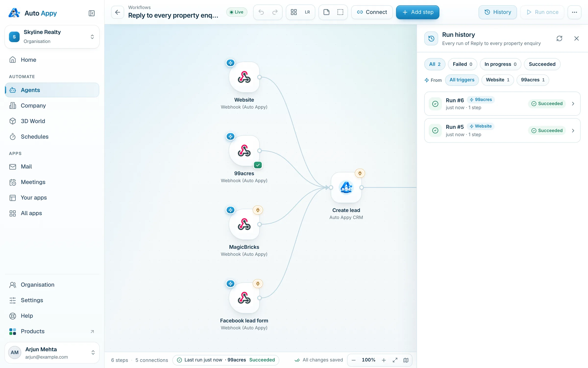Image resolution: width=588 pixels, height=368 pixels.
Task: Undo the last change
Action: point(261,12)
